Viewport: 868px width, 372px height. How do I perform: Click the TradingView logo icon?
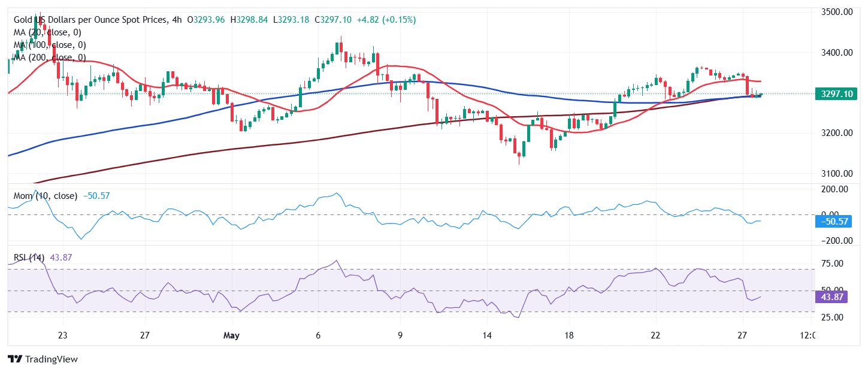click(x=15, y=359)
